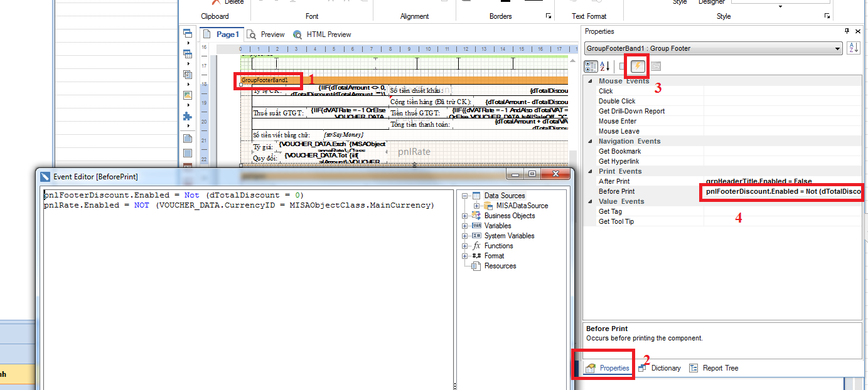Switch to the Preview tab

pos(266,34)
